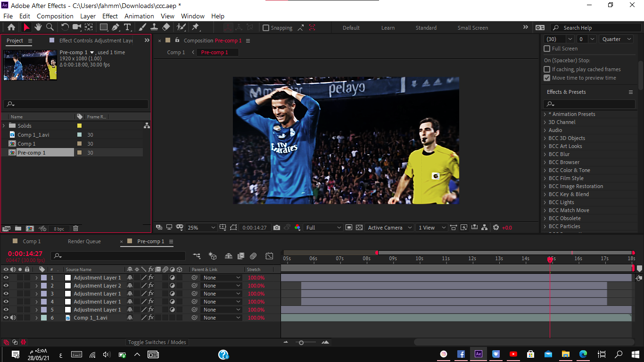Select the Zoom tool in toolbar

(x=50, y=27)
